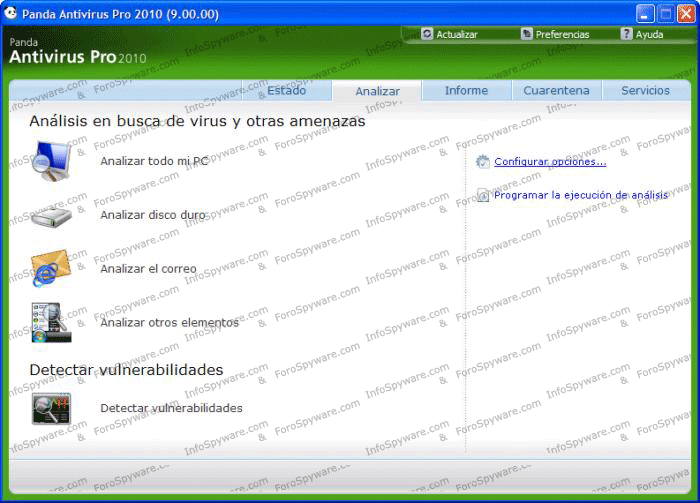Open Preferencias from the top bar
Screen dimensions: 700x503
point(562,34)
